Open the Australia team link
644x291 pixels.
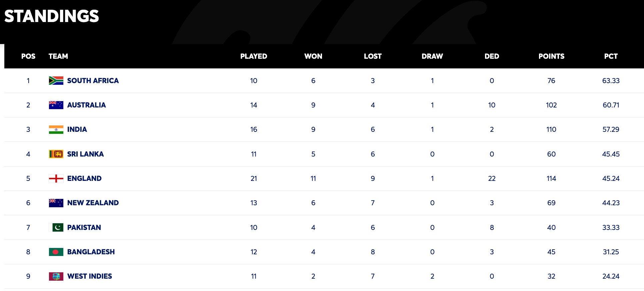coord(86,105)
